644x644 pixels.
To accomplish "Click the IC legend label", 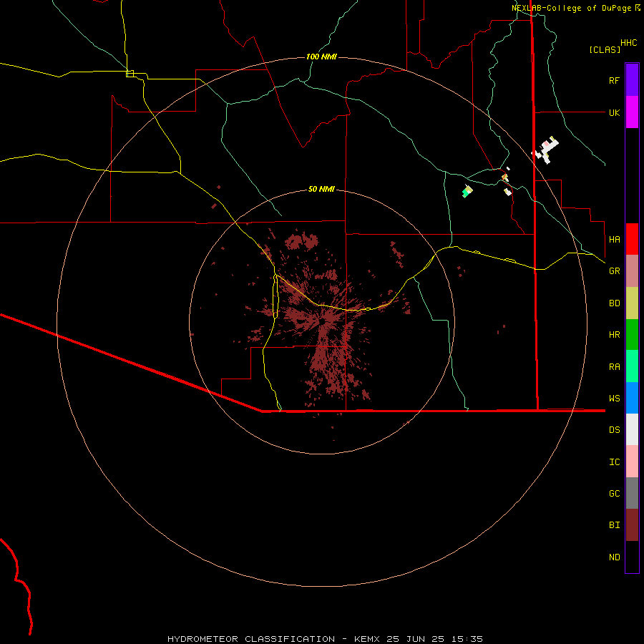I will click(614, 462).
